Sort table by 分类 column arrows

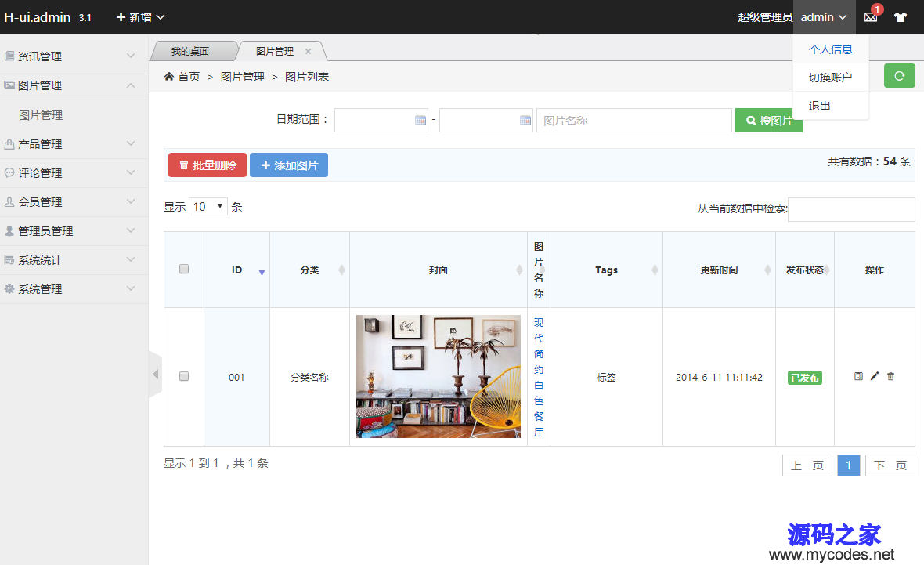341,270
